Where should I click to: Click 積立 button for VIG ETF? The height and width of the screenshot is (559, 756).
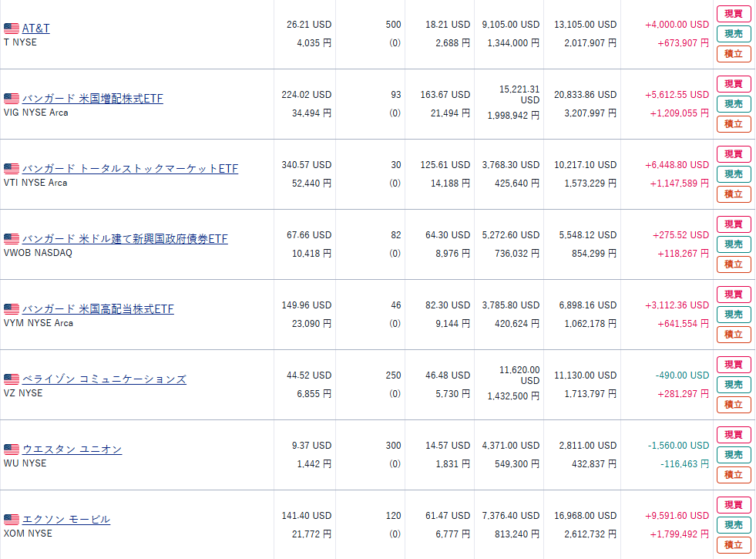point(733,124)
